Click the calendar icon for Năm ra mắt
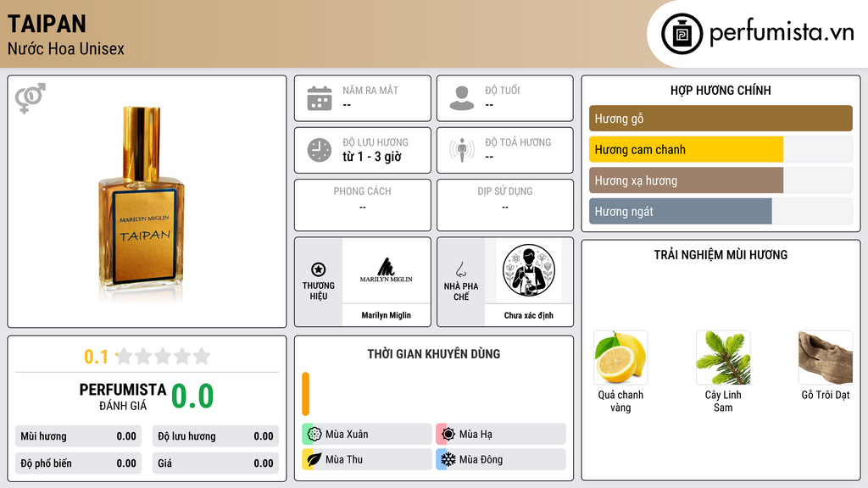 click(320, 98)
